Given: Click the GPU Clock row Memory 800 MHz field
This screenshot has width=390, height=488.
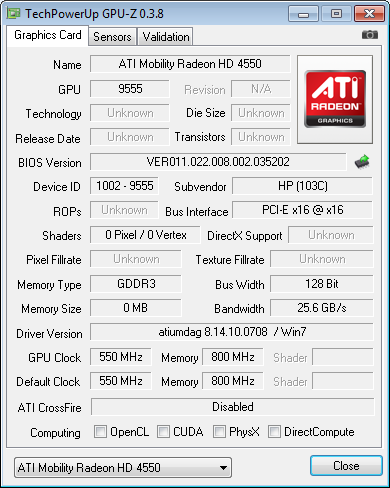Looking at the screenshot, I should coord(233,357).
